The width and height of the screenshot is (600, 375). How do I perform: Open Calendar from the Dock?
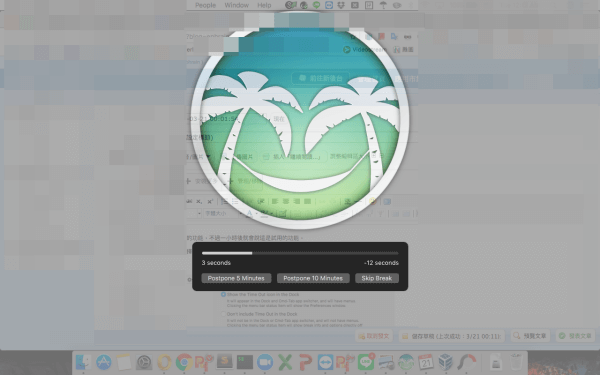(426, 362)
